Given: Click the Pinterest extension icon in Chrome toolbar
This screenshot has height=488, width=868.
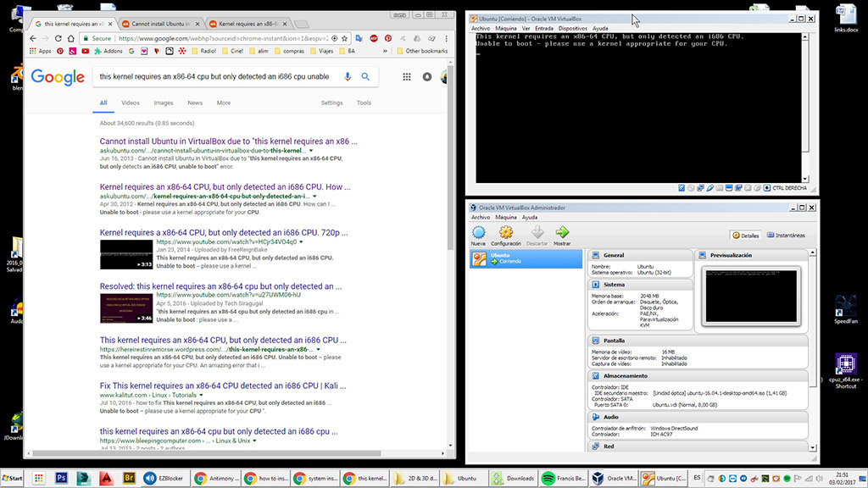Looking at the screenshot, I should click(x=388, y=38).
